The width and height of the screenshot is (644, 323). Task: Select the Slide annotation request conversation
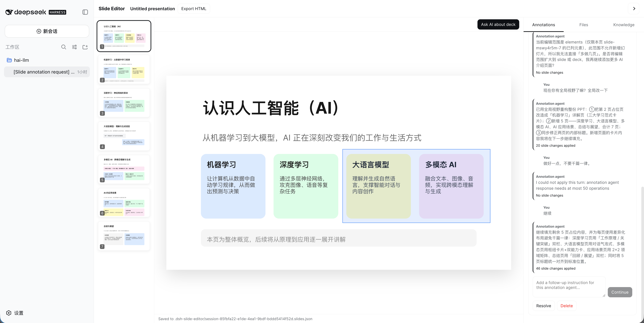[47, 72]
